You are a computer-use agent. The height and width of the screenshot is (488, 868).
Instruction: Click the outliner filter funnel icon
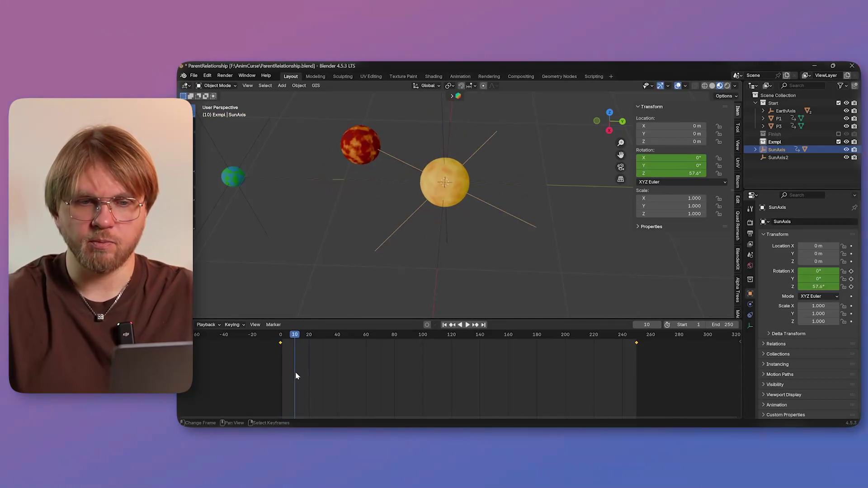click(x=840, y=85)
